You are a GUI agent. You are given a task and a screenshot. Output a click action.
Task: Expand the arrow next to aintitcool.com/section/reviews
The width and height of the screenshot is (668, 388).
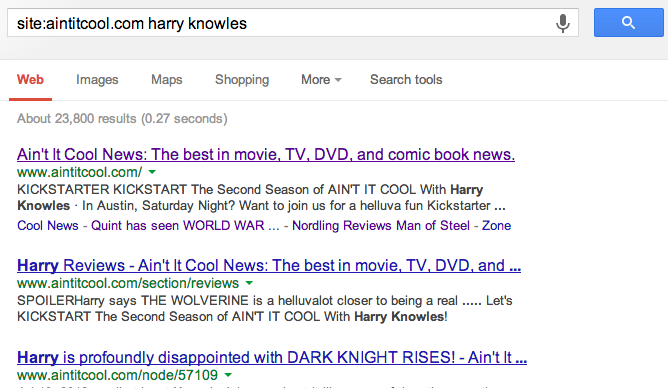click(249, 283)
